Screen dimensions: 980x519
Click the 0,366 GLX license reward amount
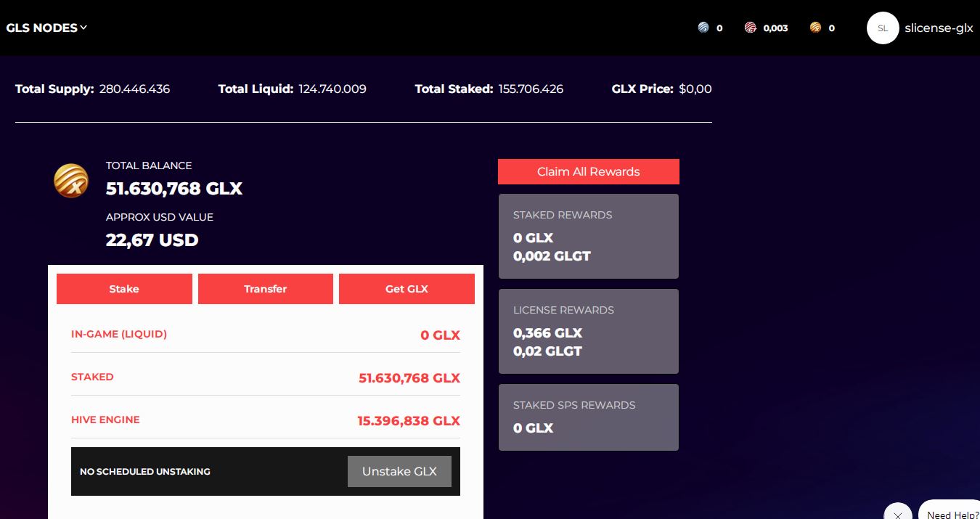coord(548,333)
